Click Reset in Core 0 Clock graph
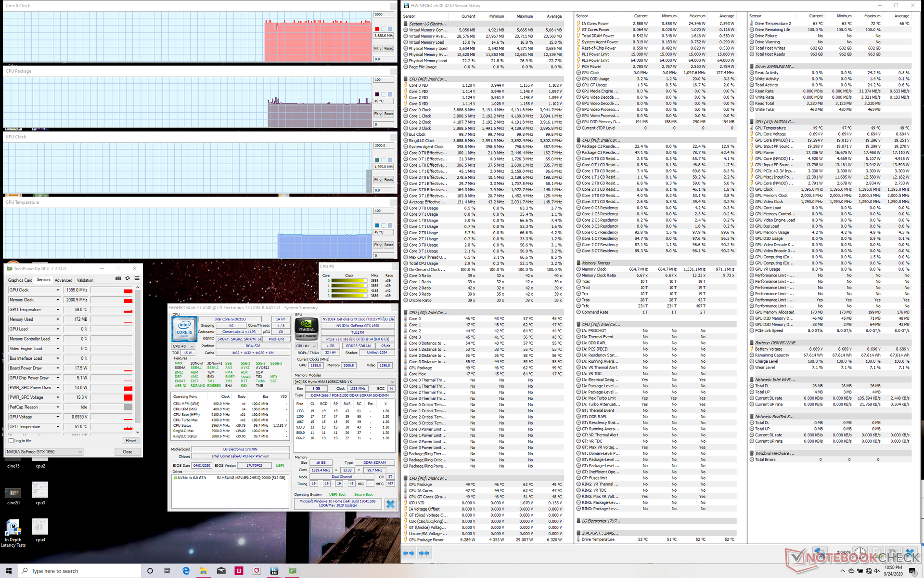The image size is (924, 578). pyautogui.click(x=388, y=48)
